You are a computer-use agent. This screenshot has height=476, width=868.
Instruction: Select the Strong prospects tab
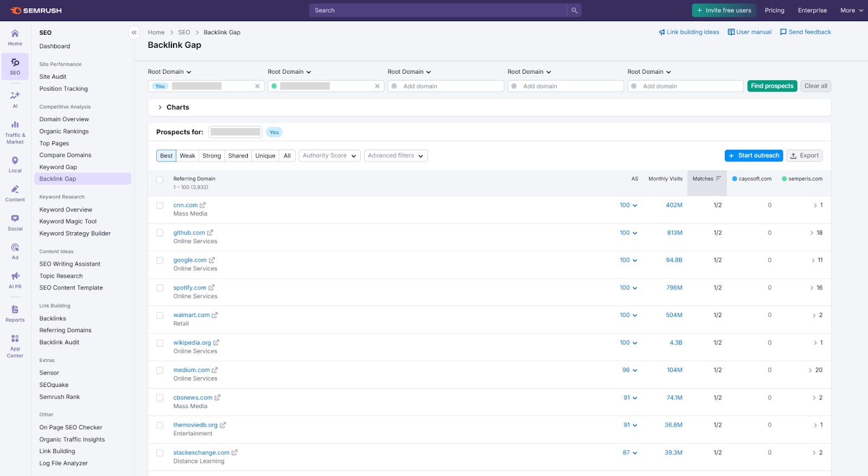(212, 156)
